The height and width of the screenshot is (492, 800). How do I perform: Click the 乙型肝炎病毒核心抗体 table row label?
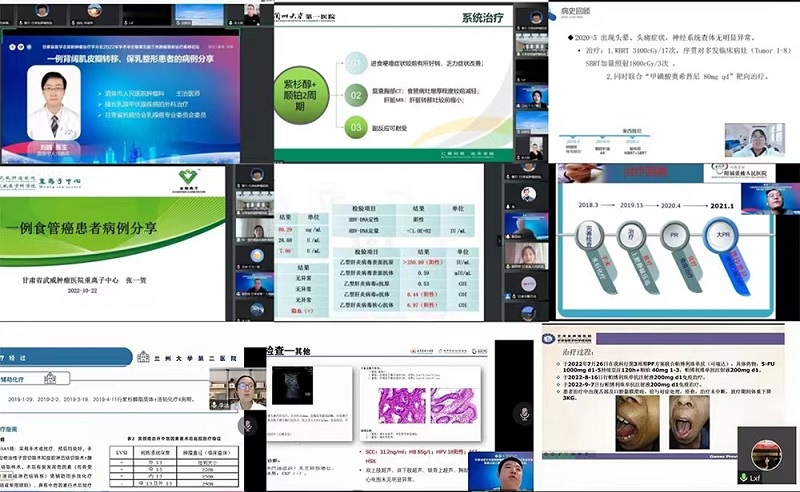pos(366,305)
